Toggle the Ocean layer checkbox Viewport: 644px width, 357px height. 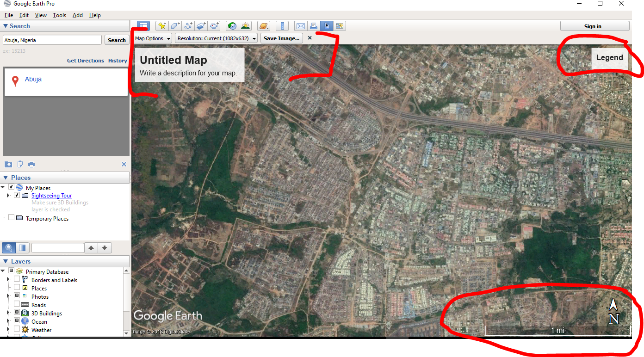click(x=17, y=321)
